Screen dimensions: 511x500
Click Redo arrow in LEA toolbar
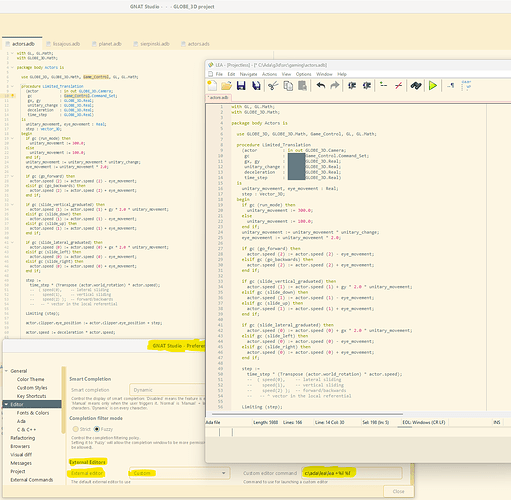335,86
